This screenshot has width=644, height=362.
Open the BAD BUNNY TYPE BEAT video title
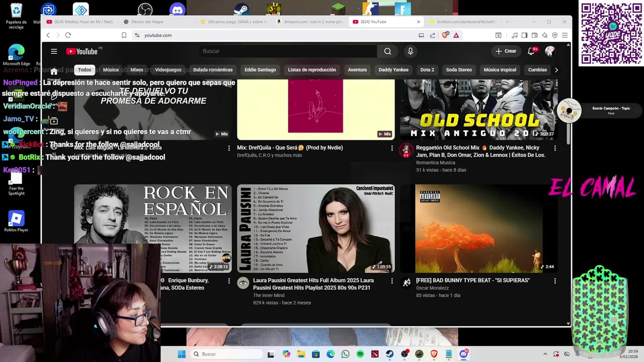point(473,281)
